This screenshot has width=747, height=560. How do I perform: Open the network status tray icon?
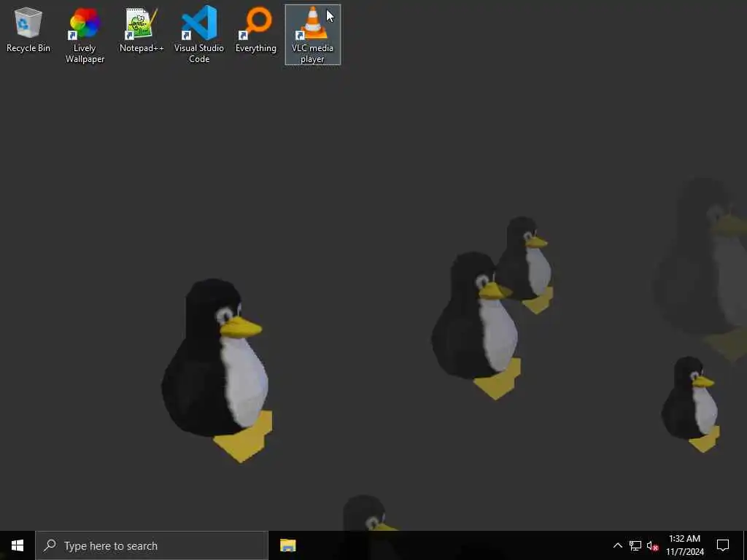635,545
